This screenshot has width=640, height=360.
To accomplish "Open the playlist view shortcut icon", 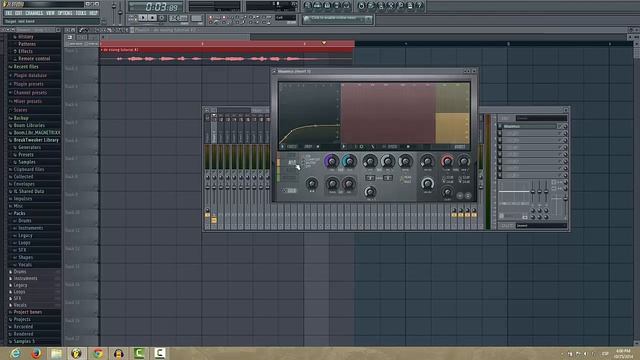I will [x=308, y=6].
